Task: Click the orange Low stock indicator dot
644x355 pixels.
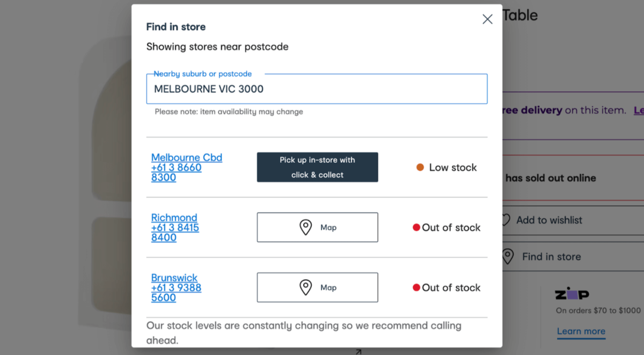Action: coord(420,168)
